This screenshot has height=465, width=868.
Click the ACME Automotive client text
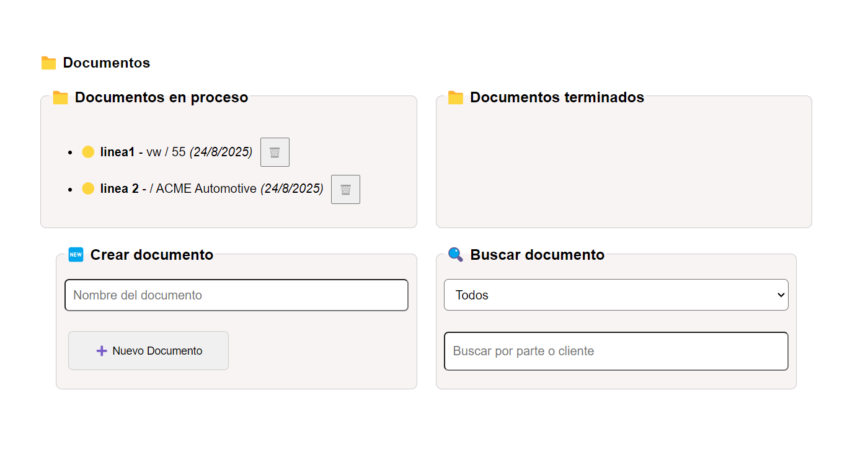pyautogui.click(x=206, y=188)
